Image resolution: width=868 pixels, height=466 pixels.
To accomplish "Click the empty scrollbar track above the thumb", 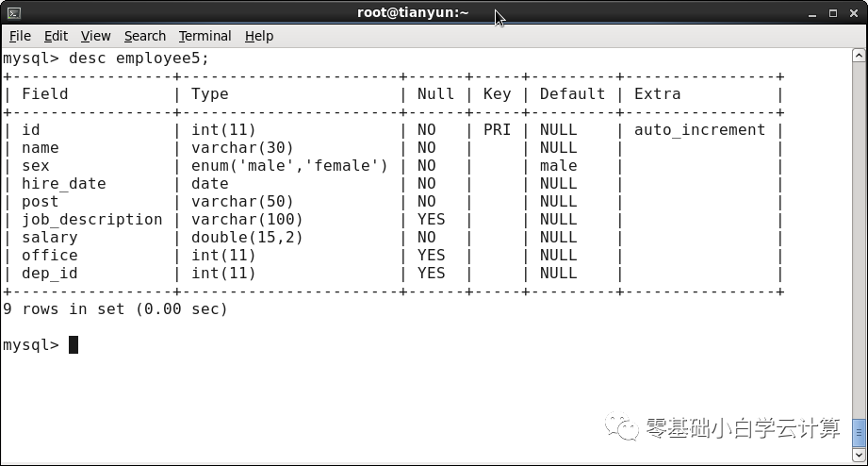I will click(x=859, y=239).
